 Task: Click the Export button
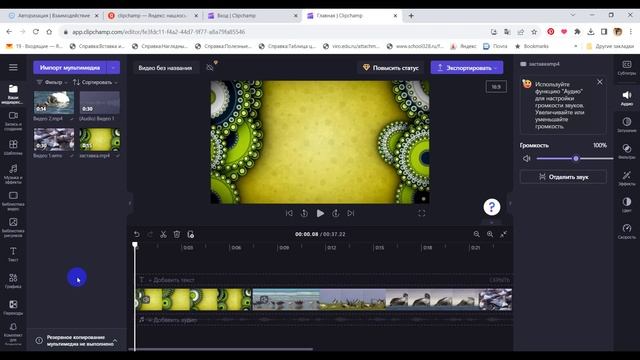467,68
